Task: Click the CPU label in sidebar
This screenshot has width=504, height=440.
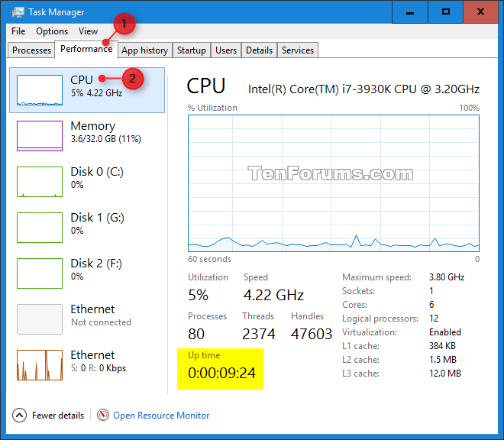Action: click(82, 79)
